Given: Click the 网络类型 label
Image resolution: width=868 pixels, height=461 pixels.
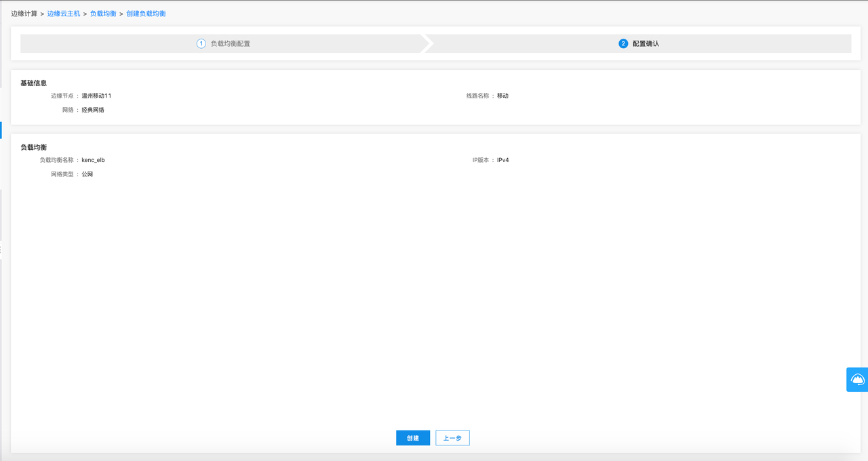Looking at the screenshot, I should tap(62, 174).
